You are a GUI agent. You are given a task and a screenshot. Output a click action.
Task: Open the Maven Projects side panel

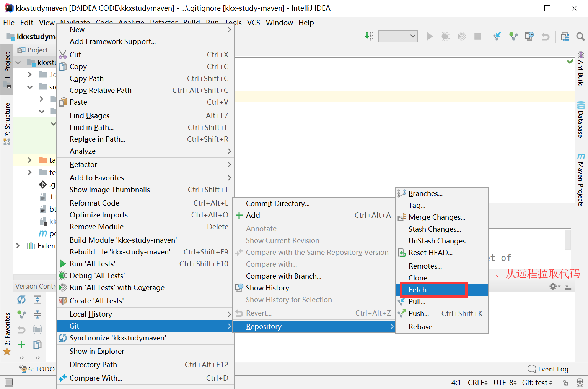[581, 180]
